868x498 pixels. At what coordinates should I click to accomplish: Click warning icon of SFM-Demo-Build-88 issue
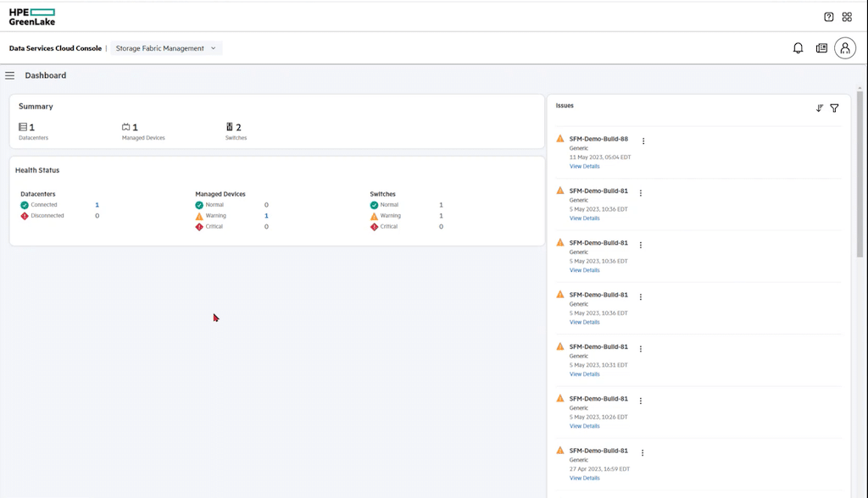[x=560, y=138]
